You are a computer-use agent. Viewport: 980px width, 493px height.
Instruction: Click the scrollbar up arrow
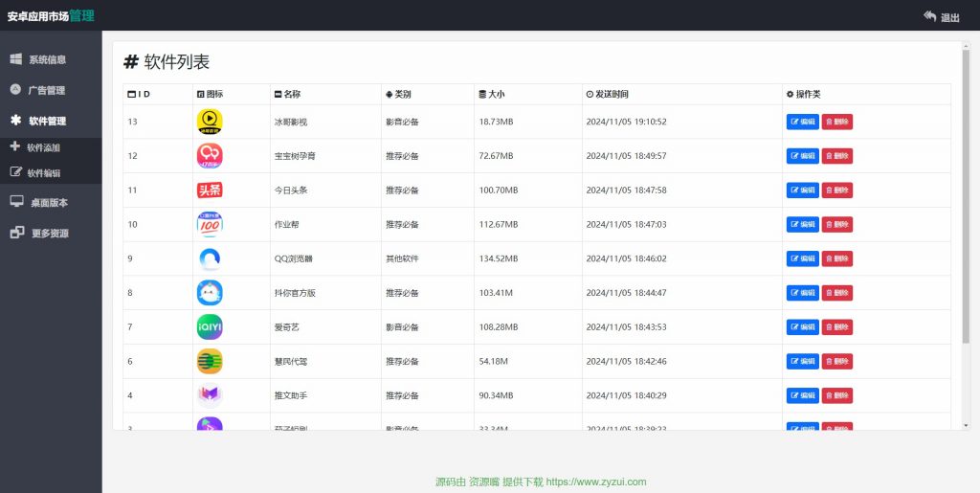[966, 46]
